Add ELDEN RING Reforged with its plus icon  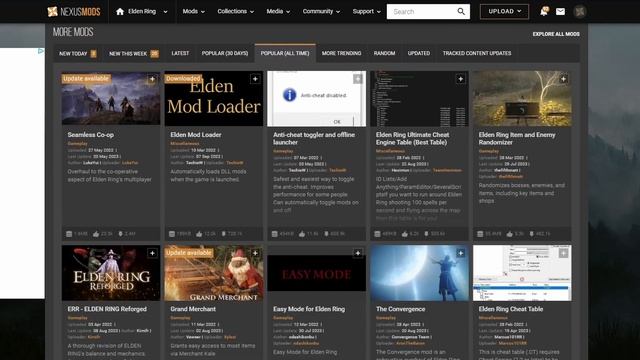(152, 253)
